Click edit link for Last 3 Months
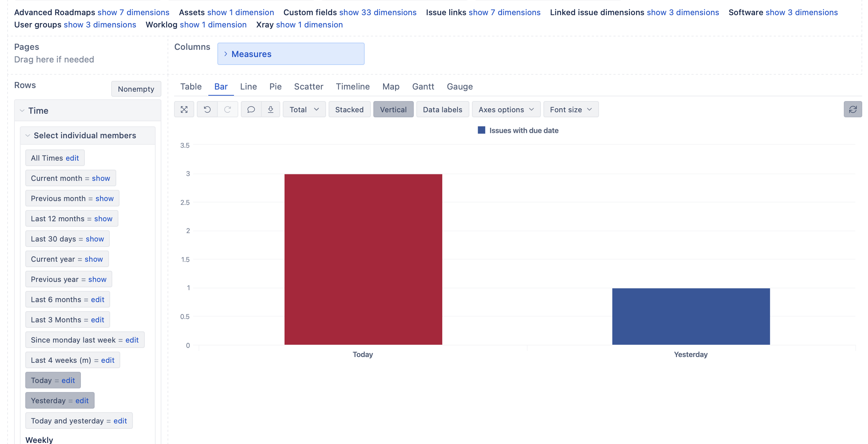Screen dimensions: 868x444 (x=97, y=320)
